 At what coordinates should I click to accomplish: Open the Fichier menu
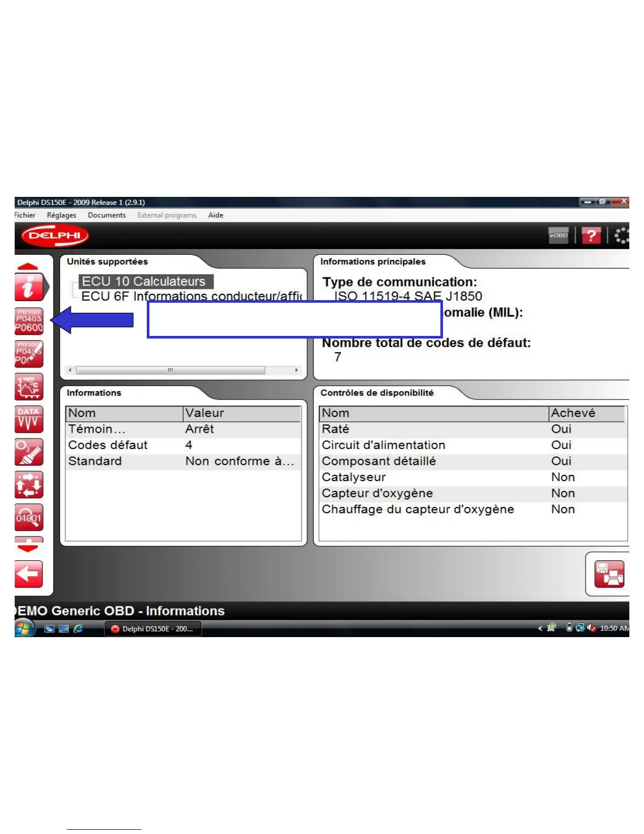25,215
